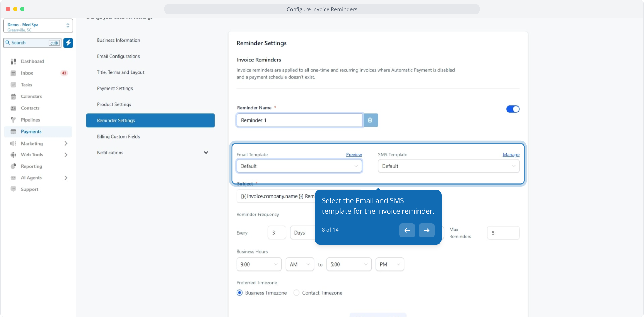Delete Reminder 1 with trash icon

pos(370,120)
